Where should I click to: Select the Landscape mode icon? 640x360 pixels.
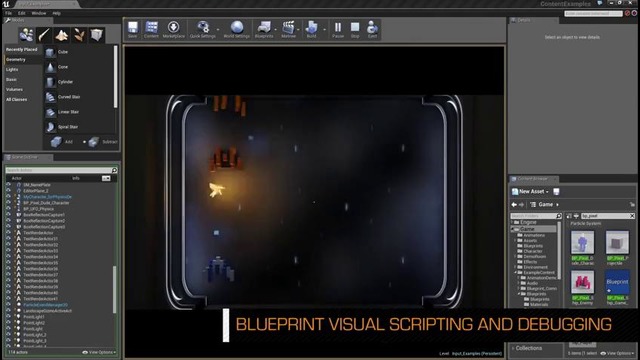(62, 35)
